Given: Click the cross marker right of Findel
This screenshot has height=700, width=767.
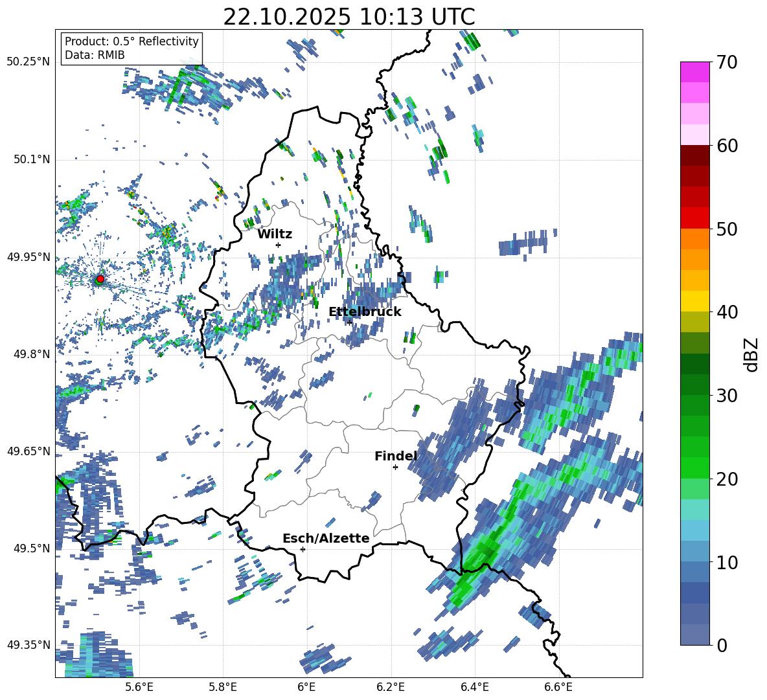Looking at the screenshot, I should 395,468.
